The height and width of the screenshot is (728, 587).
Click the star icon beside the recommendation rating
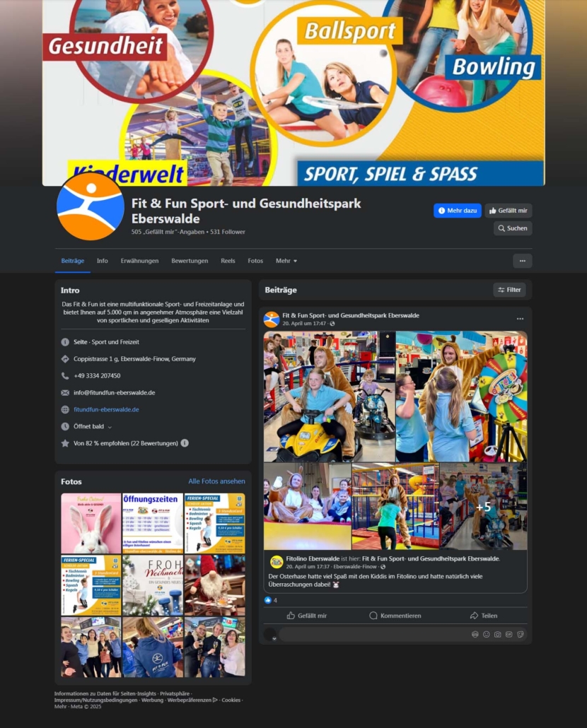pos(65,443)
